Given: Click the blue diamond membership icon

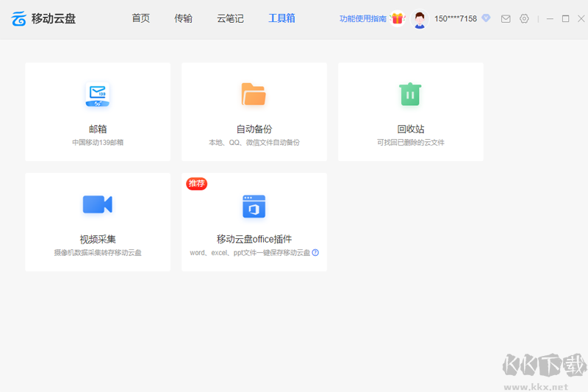Looking at the screenshot, I should point(486,18).
